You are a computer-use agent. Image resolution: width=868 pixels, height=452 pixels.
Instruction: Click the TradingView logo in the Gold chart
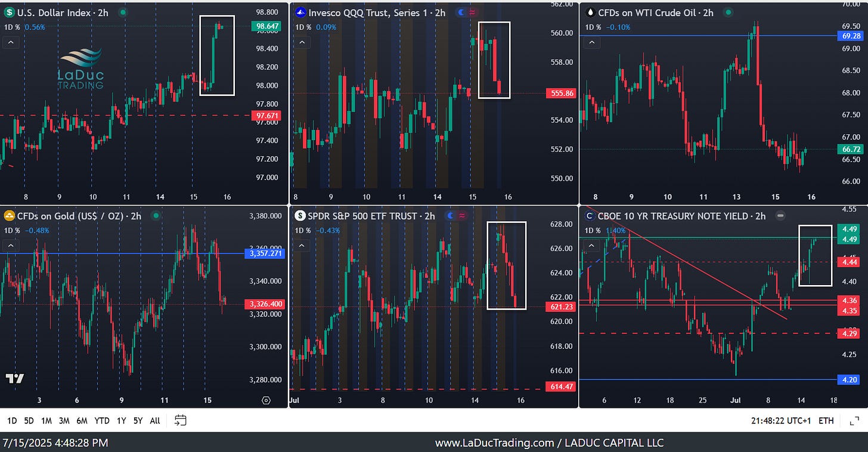14,378
